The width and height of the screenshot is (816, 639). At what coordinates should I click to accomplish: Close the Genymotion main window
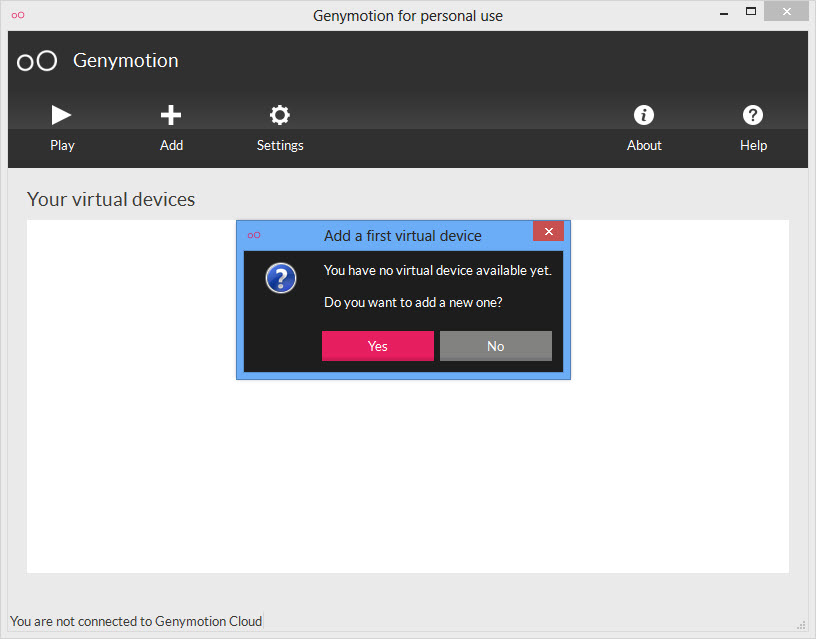click(786, 11)
